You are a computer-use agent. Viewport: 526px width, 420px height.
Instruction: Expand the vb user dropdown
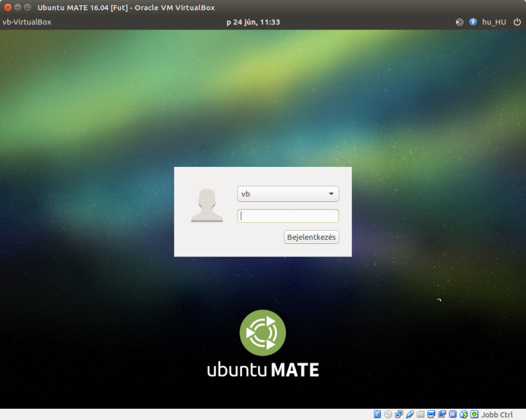(288, 194)
